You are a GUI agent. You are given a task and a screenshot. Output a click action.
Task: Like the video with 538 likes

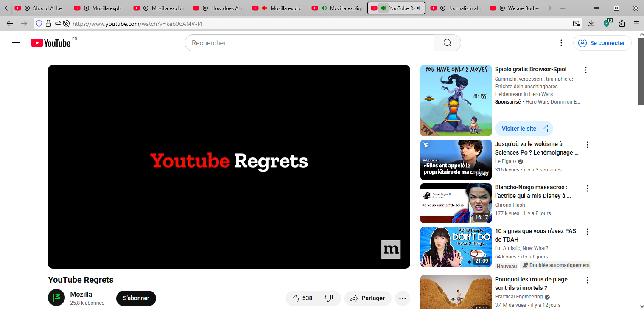click(x=302, y=298)
